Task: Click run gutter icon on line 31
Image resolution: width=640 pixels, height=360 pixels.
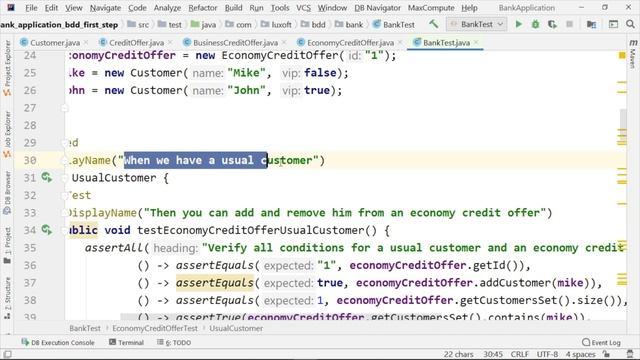Action: tap(47, 178)
